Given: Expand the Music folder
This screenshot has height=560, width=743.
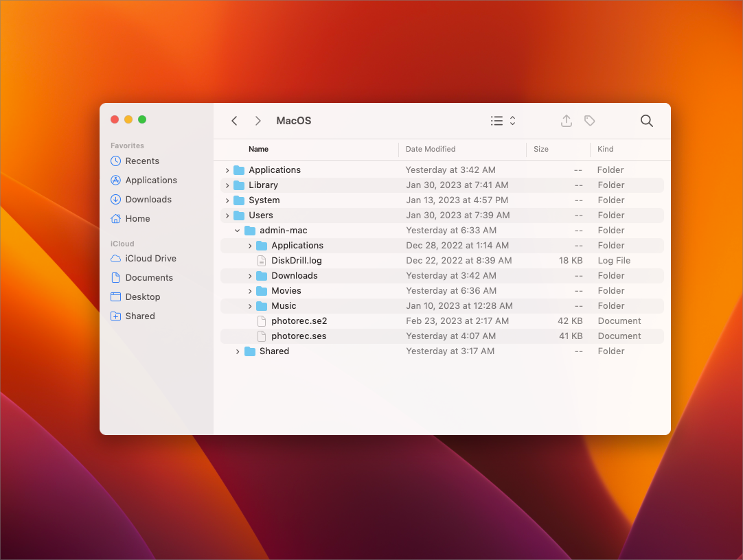Looking at the screenshot, I should 250,306.
